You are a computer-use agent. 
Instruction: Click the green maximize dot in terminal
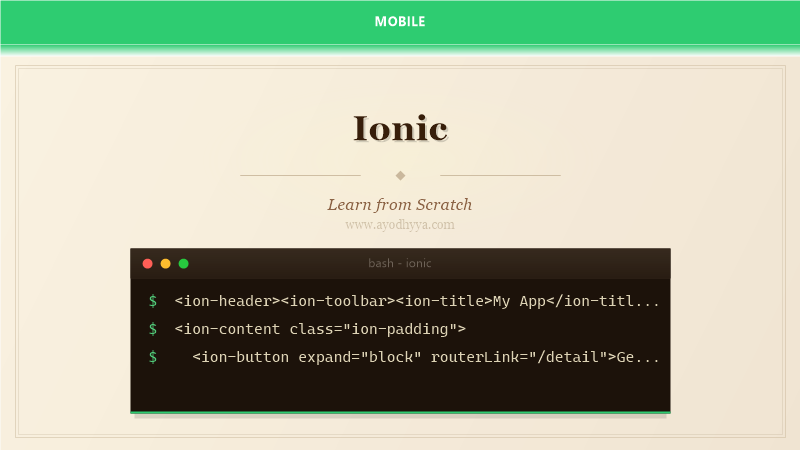coord(184,263)
